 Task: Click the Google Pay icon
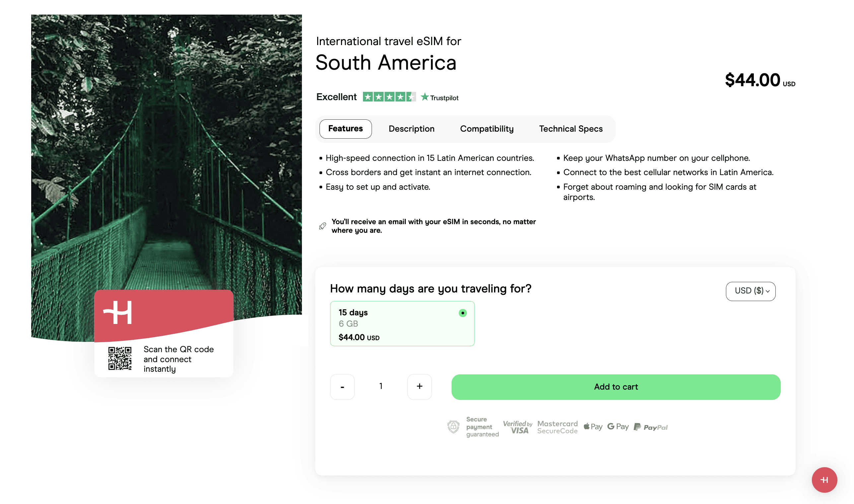point(618,426)
